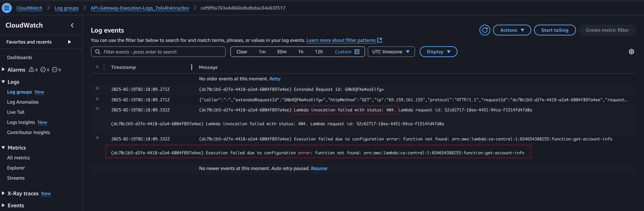Go to the Live Tail sidebar item

[16, 112]
